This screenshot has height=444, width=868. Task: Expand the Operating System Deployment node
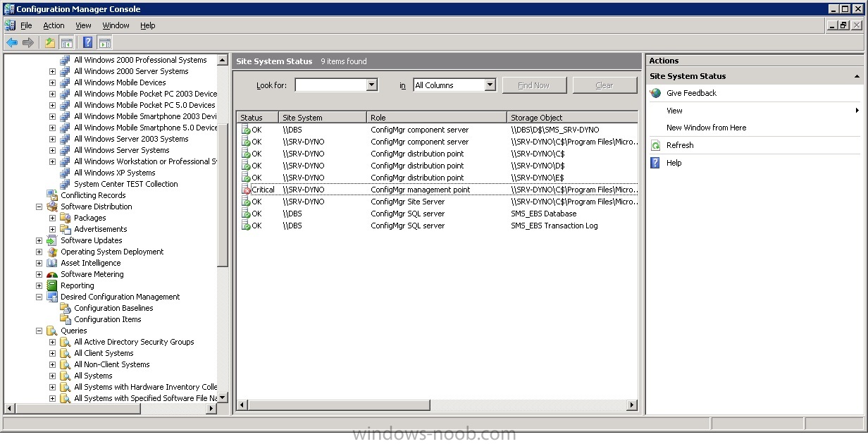(x=39, y=252)
